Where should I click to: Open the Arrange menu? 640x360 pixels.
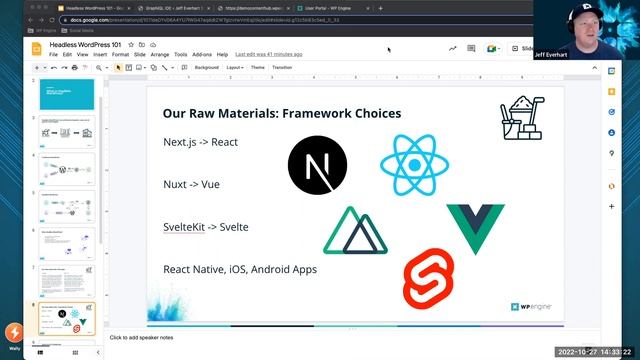(160, 54)
